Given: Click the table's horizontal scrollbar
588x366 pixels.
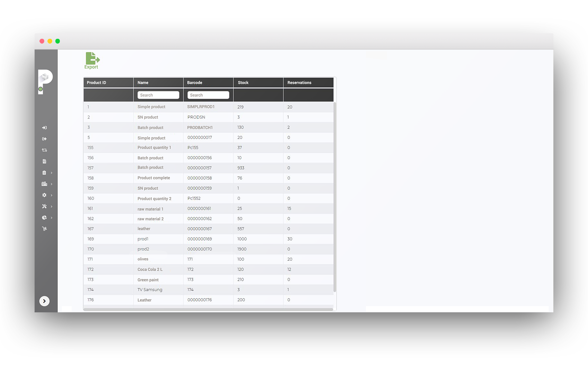Looking at the screenshot, I should (x=208, y=309).
